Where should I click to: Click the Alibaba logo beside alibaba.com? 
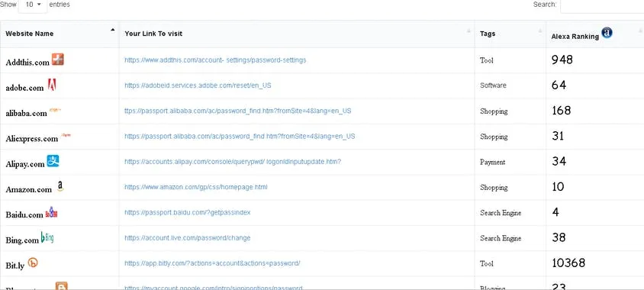55,110
